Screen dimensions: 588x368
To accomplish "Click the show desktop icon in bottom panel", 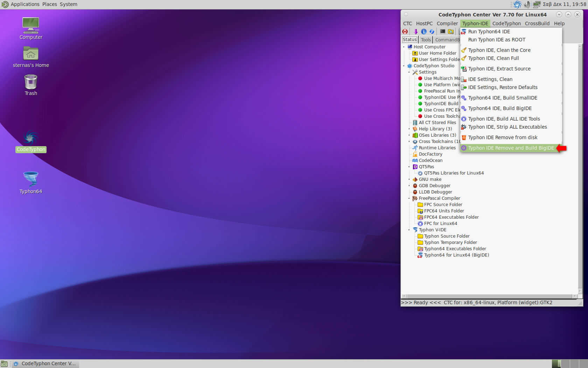I will [4, 364].
